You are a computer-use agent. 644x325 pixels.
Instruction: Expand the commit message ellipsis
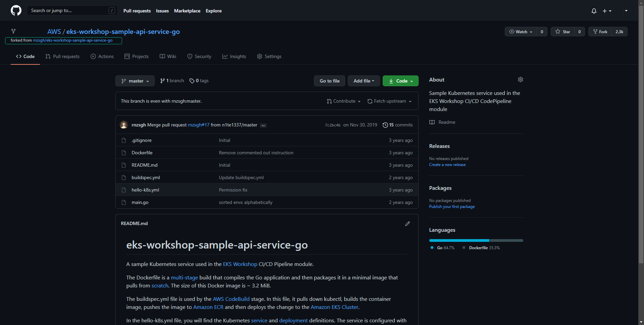click(x=263, y=125)
